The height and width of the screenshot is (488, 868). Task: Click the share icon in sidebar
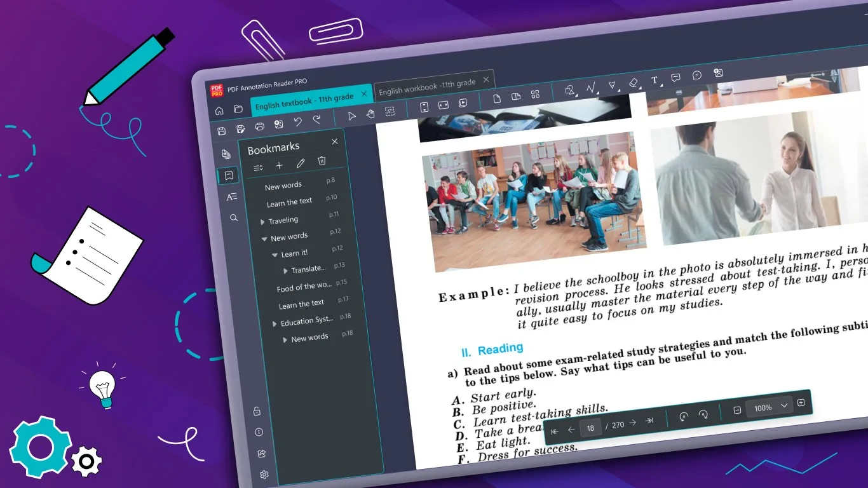tap(262, 454)
